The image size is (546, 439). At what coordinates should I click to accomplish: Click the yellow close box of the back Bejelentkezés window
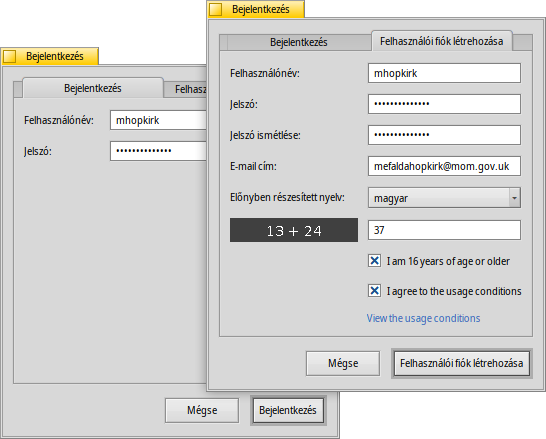point(9,56)
